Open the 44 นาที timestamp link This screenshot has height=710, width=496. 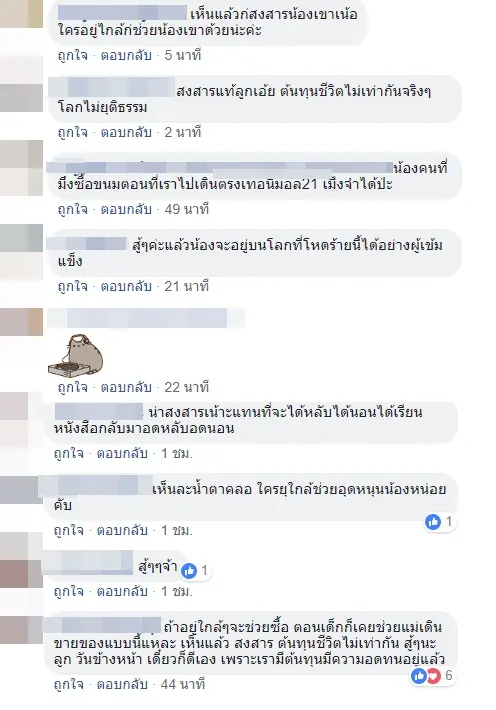point(183,684)
